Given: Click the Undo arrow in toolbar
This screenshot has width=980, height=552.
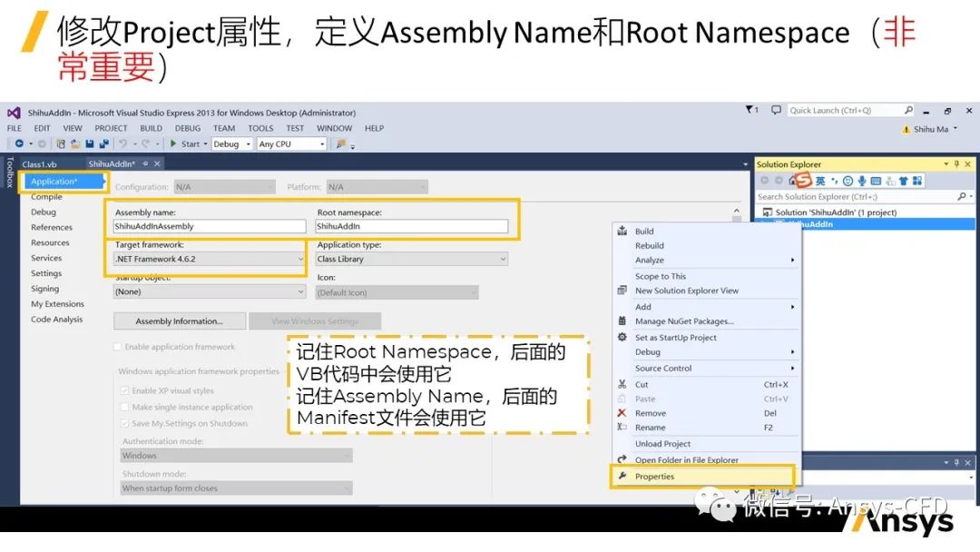Looking at the screenshot, I should (x=122, y=143).
